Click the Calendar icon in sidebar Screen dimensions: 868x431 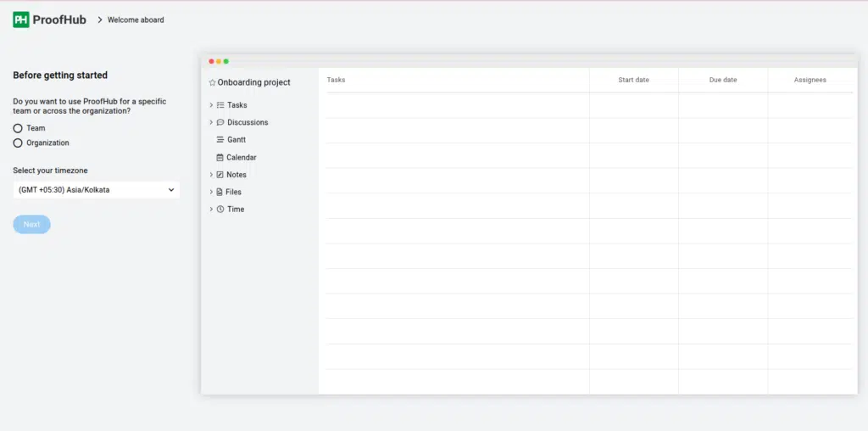(x=220, y=157)
